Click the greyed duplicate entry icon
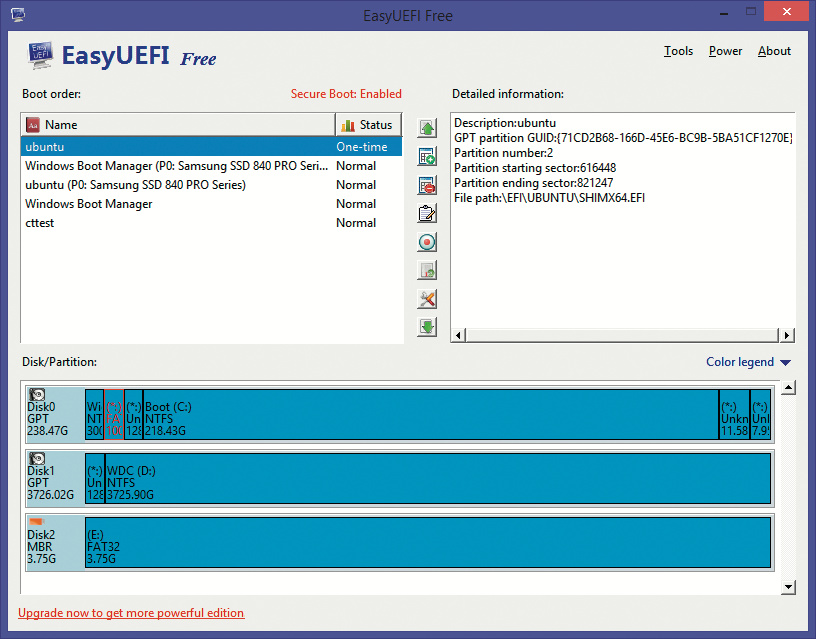Image resolution: width=816 pixels, height=639 pixels. [427, 270]
